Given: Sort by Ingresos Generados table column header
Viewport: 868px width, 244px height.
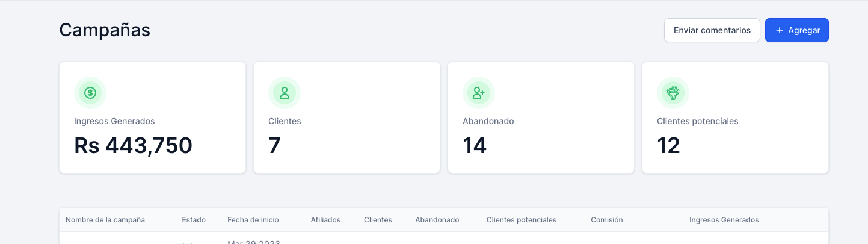Looking at the screenshot, I should tap(724, 220).
